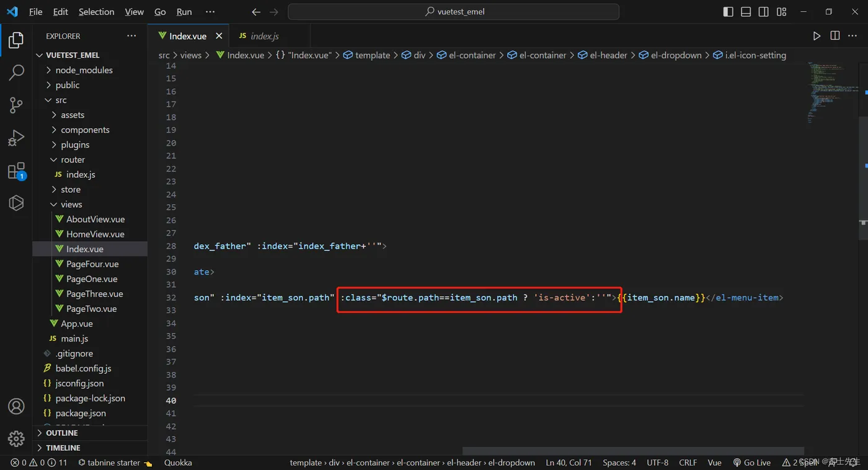
Task: Open the Selection menu
Action: 96,12
